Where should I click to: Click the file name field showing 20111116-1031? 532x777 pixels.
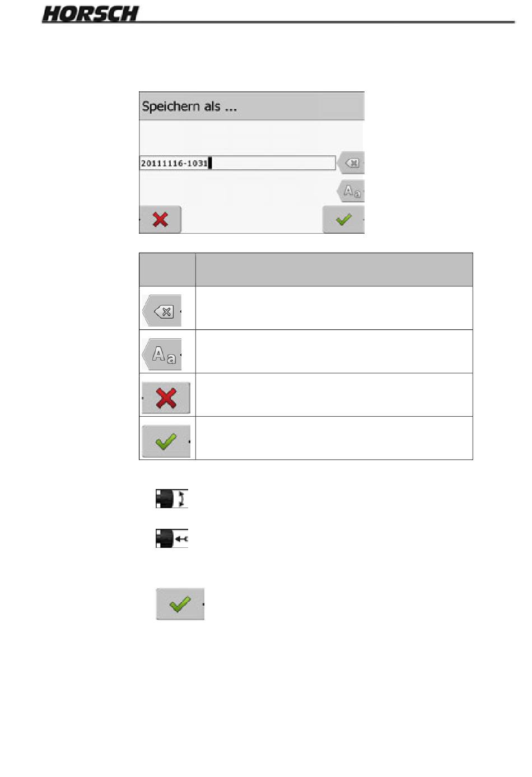click(x=237, y=163)
